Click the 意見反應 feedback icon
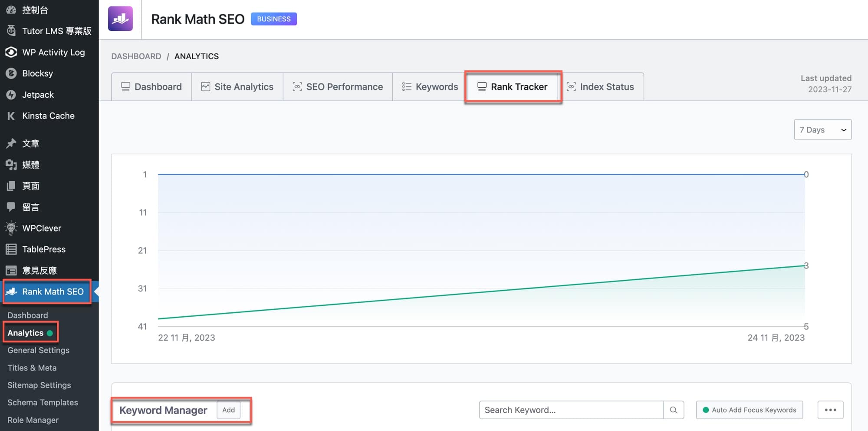Screen dimensions: 868x431 point(11,271)
